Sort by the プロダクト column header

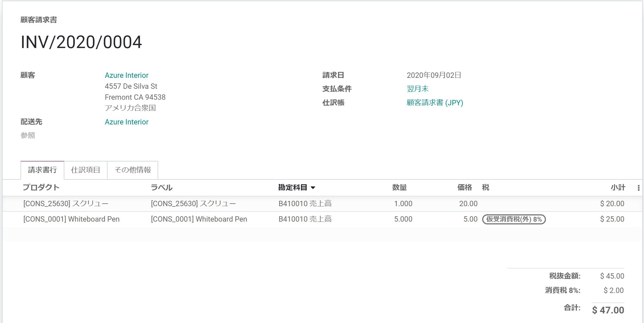(x=41, y=187)
